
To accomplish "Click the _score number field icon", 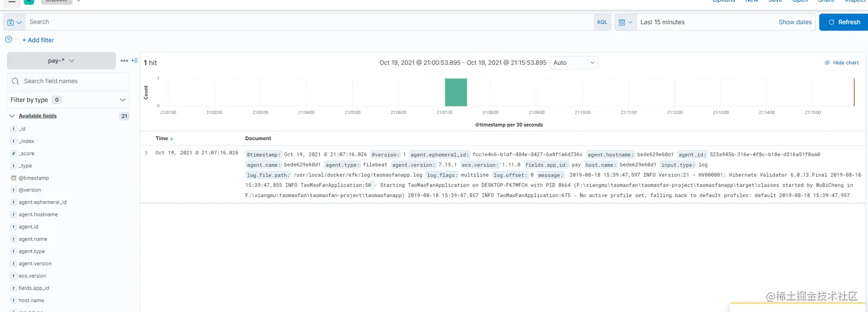I will 13,153.
